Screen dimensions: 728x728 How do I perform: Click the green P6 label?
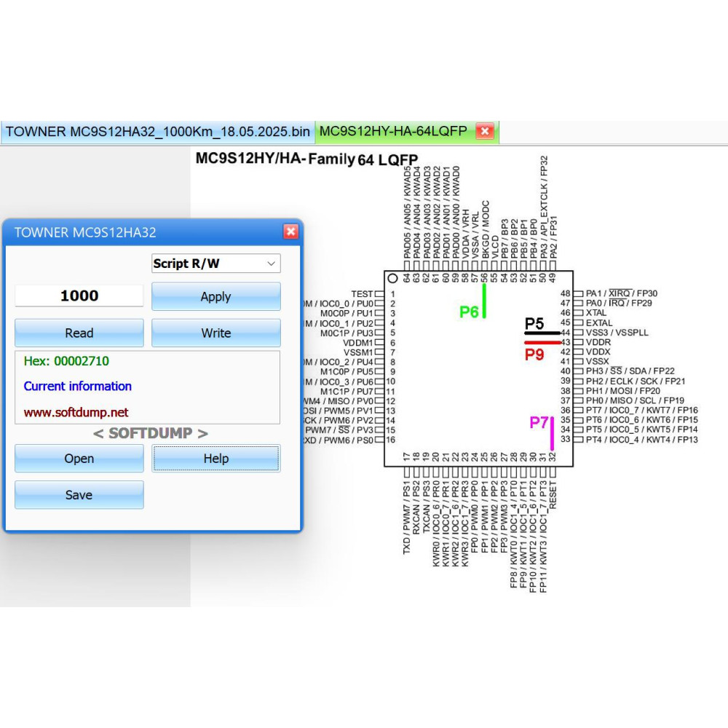pos(468,312)
